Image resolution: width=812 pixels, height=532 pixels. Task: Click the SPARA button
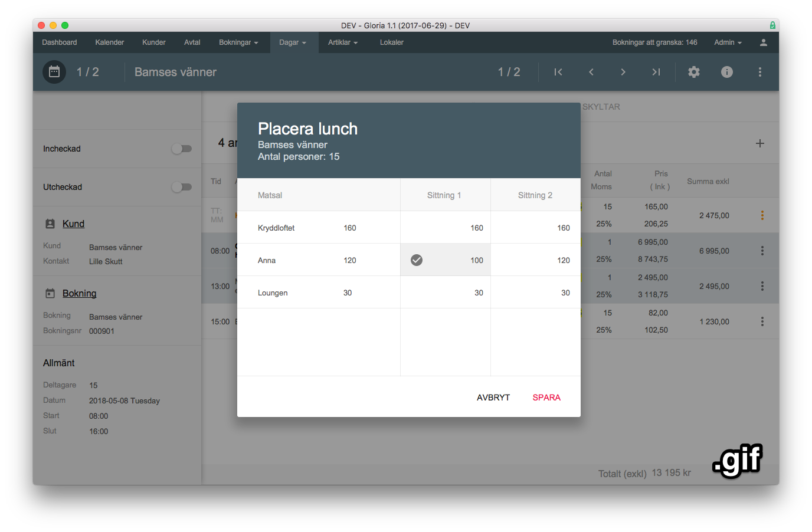[546, 398]
